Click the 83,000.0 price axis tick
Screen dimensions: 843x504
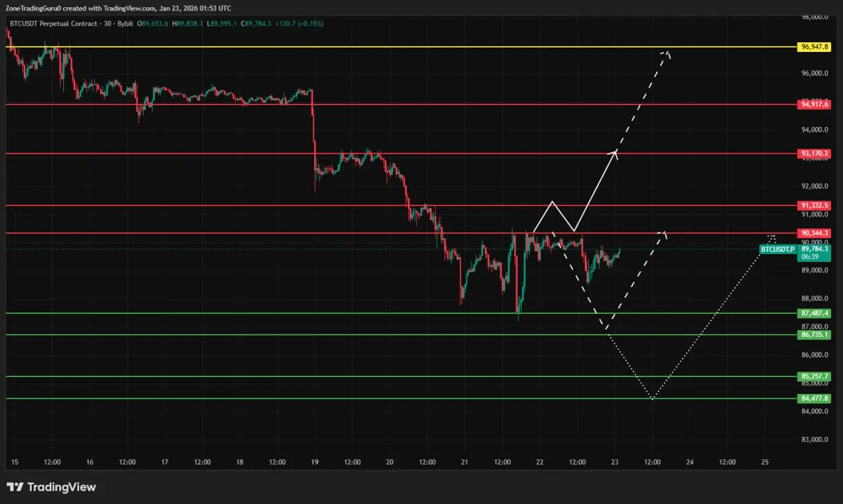tap(815, 440)
